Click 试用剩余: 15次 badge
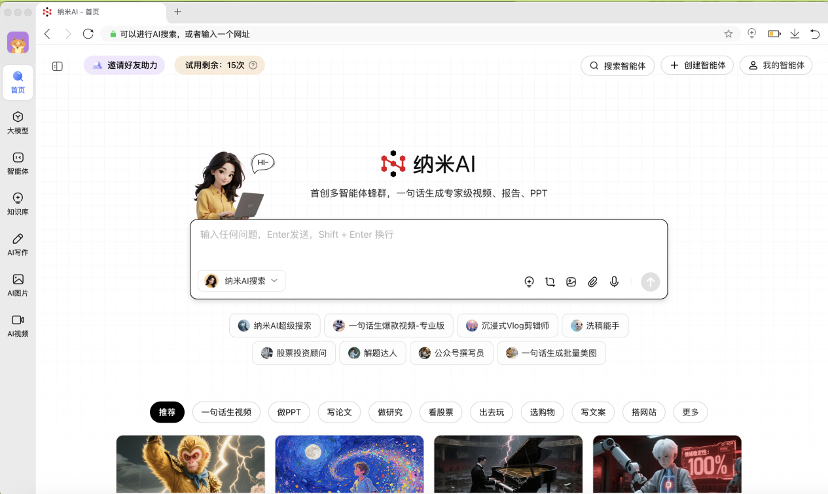Viewport: 828px width, 494px height. pos(220,66)
